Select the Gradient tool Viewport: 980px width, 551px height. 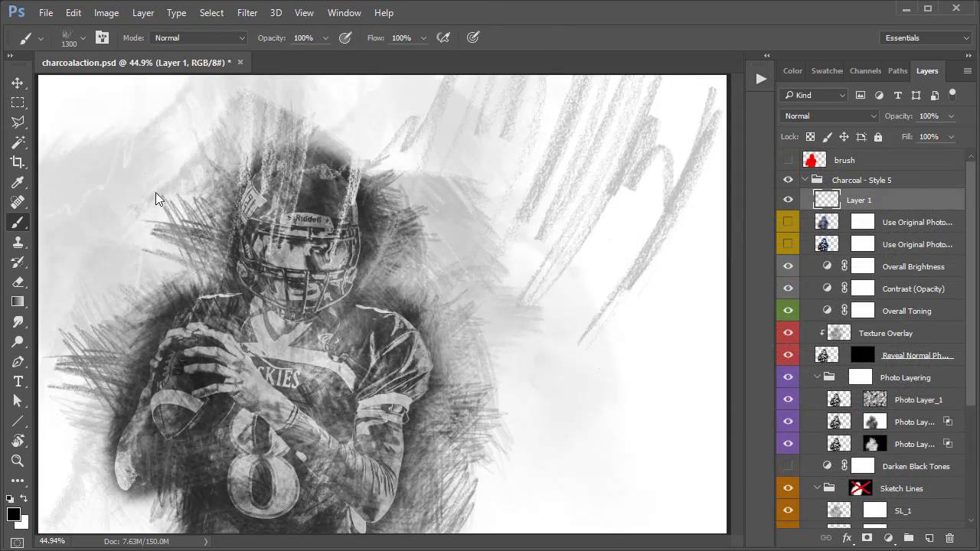click(x=18, y=302)
